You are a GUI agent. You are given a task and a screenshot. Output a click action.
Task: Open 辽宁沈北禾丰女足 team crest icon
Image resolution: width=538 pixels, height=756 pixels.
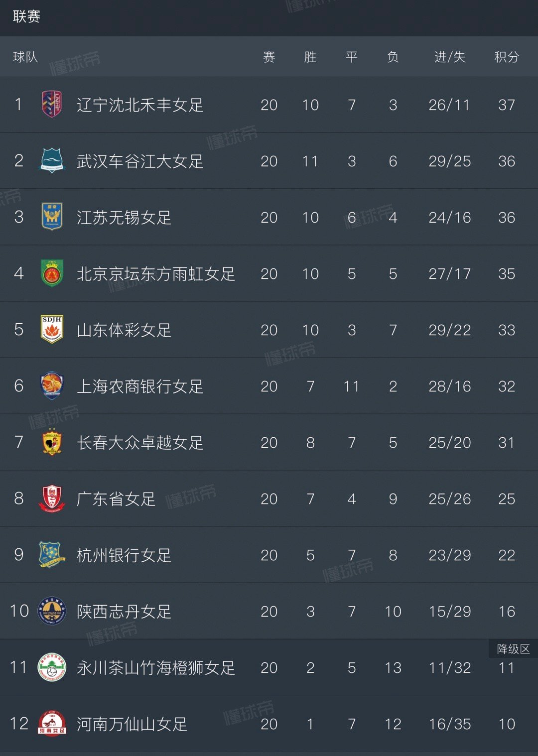coord(52,104)
